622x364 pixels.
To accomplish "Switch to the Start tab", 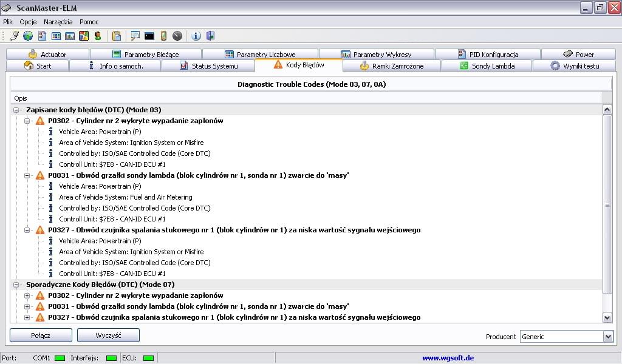I will click(x=38, y=66).
